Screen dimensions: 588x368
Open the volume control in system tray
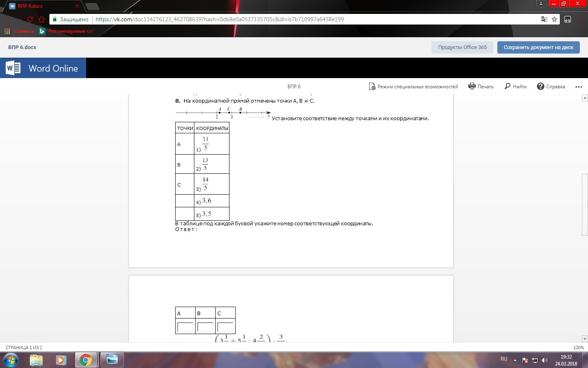[544, 360]
